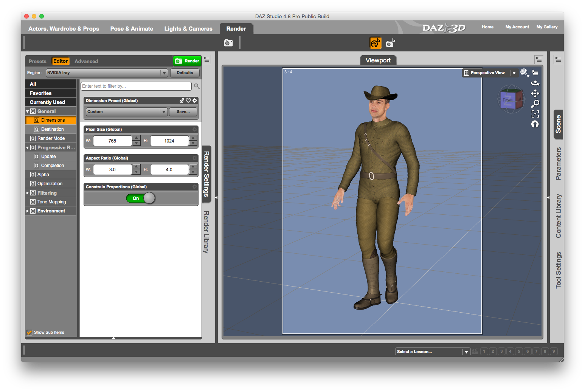The image size is (585, 392).
Task: Open the Pixel Size gear settings icon
Action: coord(195,129)
